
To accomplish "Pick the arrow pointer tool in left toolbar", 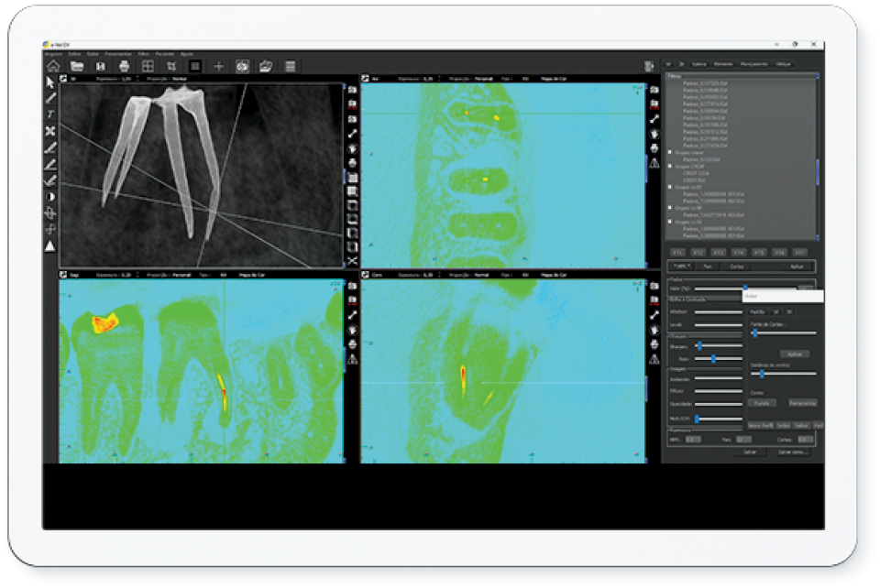I will point(50,82).
